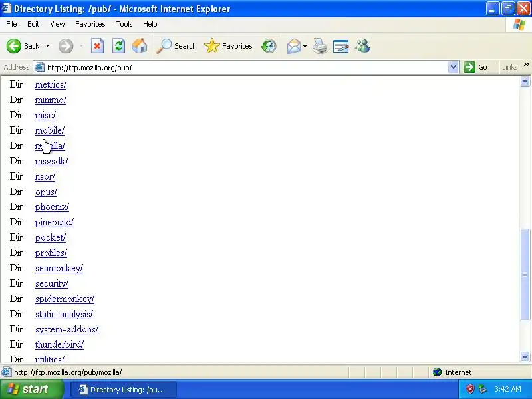Click the network connection tray icon
The width and height of the screenshot is (532, 399).
pos(482,389)
